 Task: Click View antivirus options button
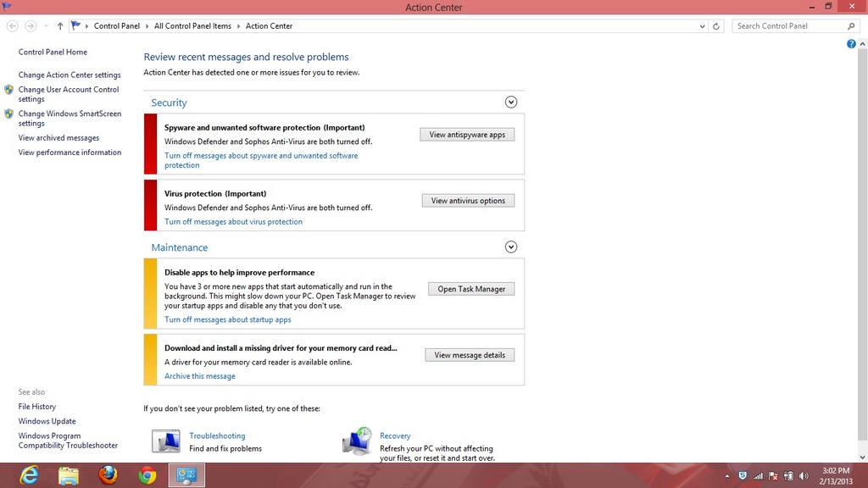pyautogui.click(x=468, y=200)
